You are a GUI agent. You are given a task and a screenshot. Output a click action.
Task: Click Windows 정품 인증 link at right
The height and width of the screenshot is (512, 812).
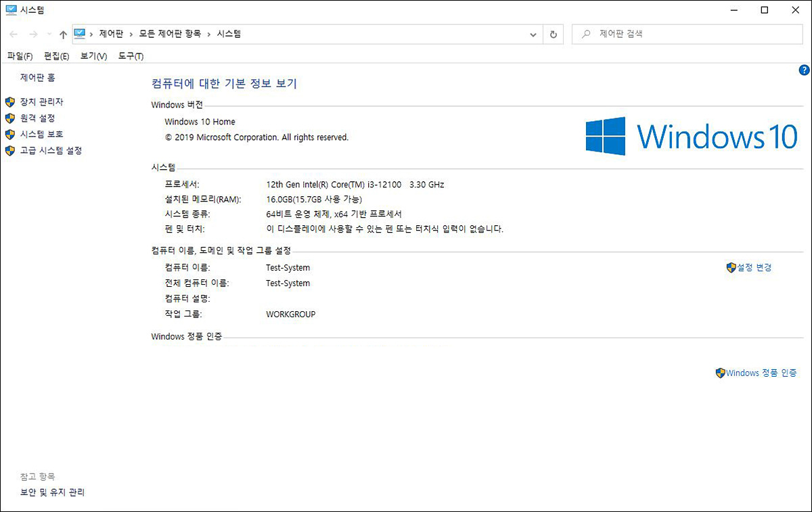(761, 373)
